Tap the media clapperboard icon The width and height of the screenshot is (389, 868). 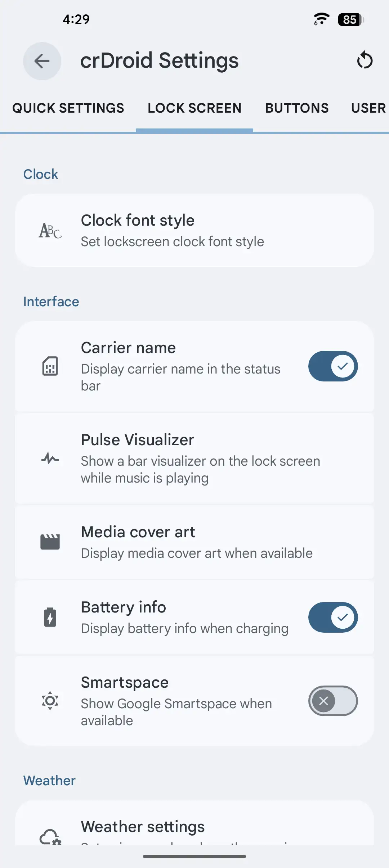pyautogui.click(x=50, y=542)
